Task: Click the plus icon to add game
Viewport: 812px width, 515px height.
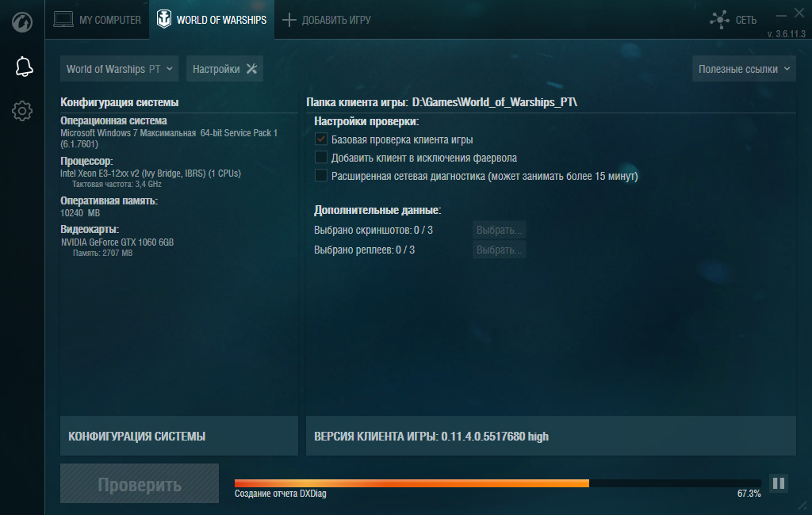Action: [x=289, y=20]
